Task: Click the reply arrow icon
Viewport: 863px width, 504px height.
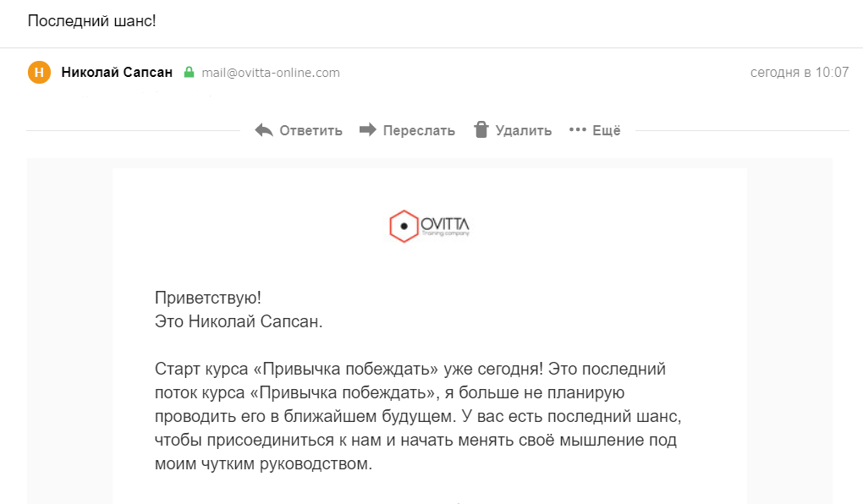Action: pos(264,130)
